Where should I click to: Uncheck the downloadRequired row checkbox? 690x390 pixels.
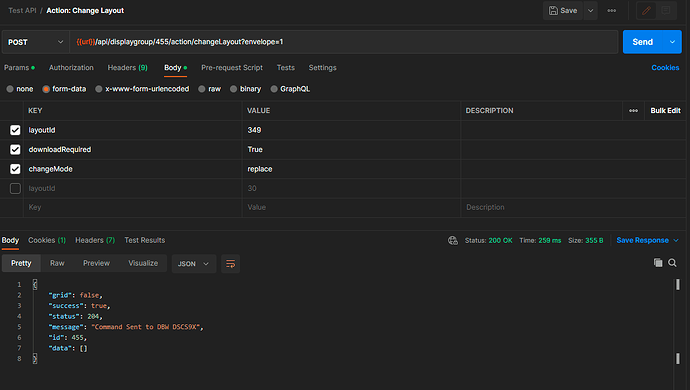pyautogui.click(x=15, y=150)
